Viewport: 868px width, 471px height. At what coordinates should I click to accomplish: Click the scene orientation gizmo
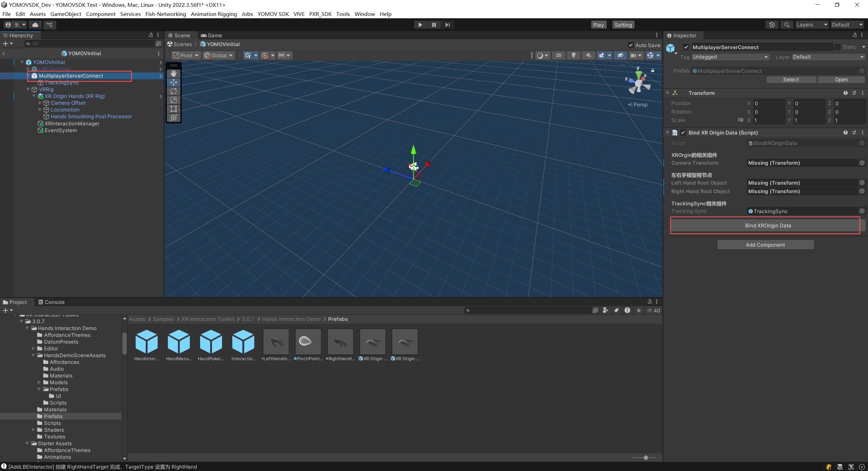tap(639, 83)
